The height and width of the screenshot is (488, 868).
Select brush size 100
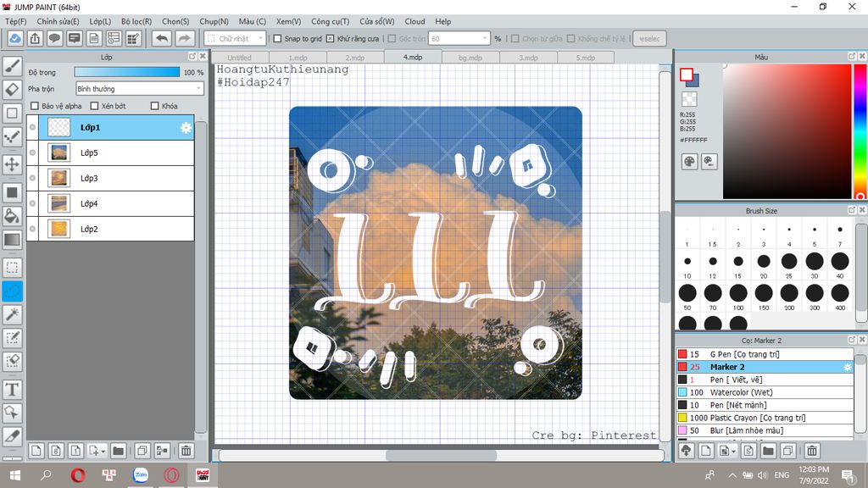click(x=738, y=293)
